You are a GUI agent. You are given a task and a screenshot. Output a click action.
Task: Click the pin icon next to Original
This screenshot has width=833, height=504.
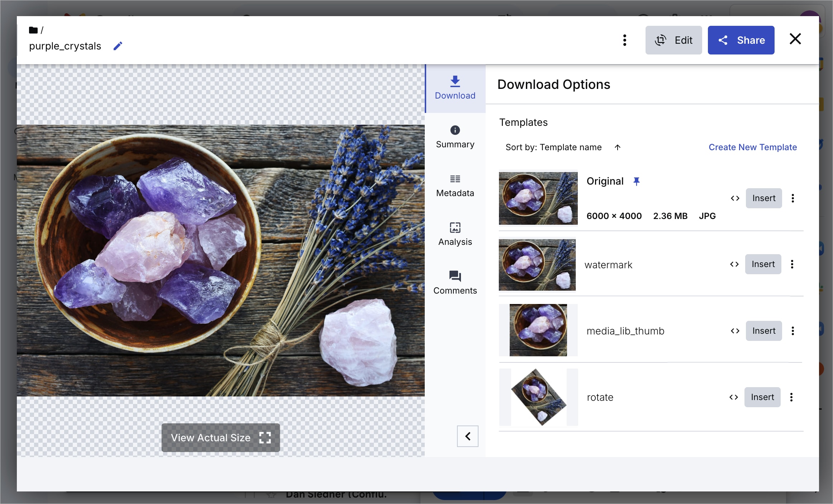click(636, 181)
